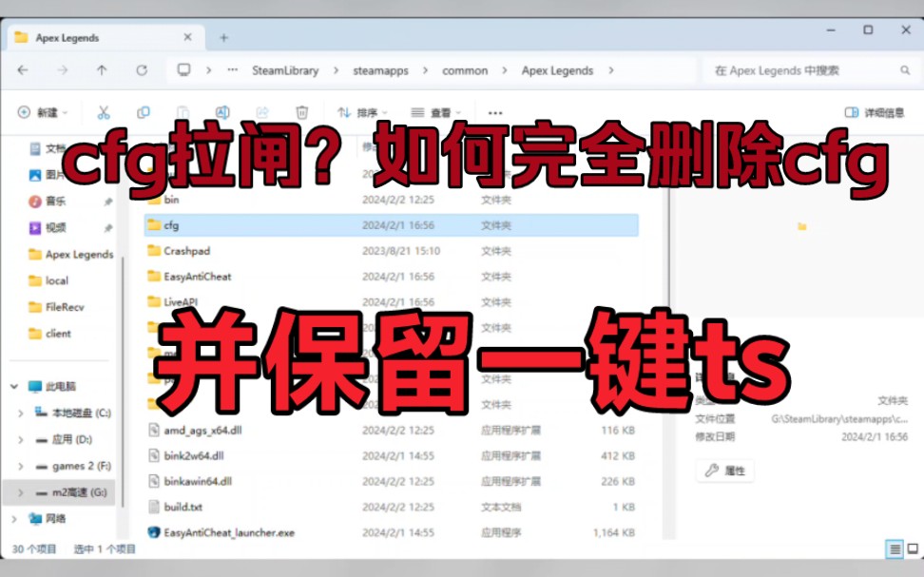Screen dimensions: 924x577
Task: Refresh the folder view
Action: pos(141,69)
